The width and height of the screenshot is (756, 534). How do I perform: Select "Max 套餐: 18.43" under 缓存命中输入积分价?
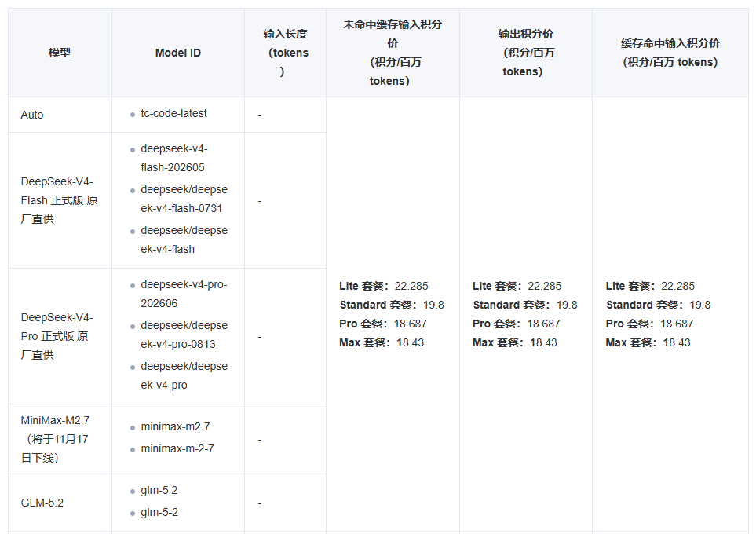(648, 342)
